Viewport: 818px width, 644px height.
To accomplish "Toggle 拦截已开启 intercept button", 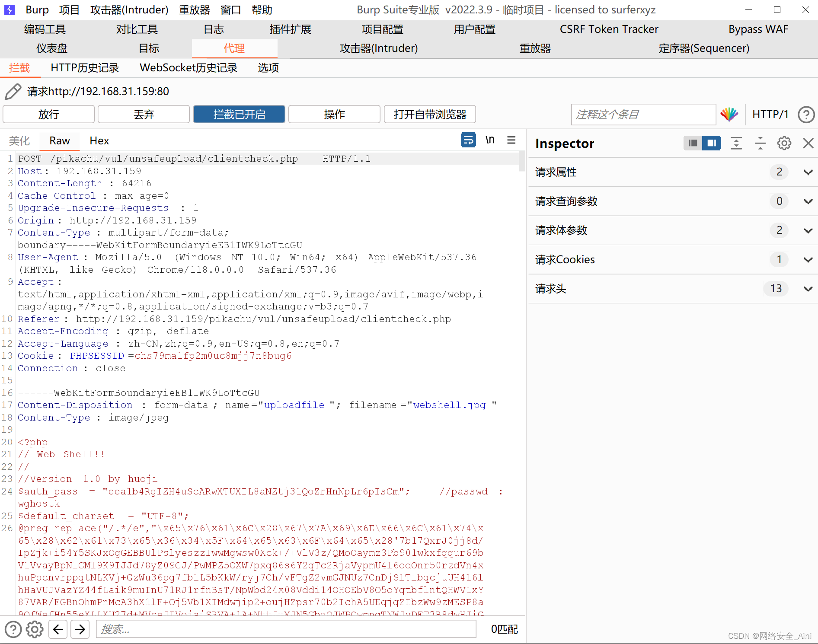I will tap(239, 115).
